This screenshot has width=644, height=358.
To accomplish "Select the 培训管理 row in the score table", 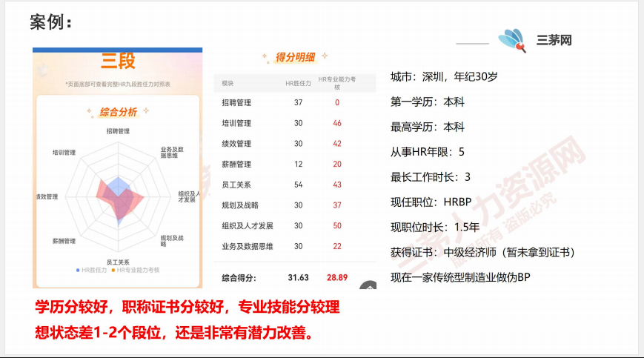I will 295,123.
